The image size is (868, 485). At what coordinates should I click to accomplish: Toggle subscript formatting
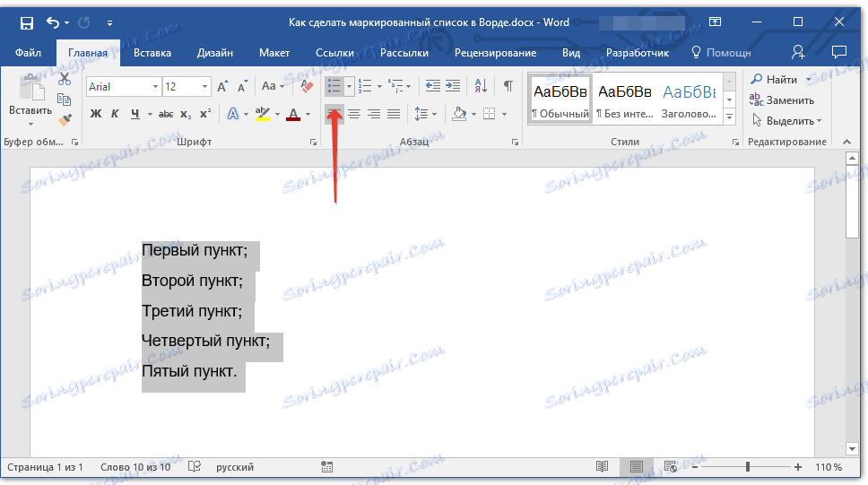click(x=186, y=115)
